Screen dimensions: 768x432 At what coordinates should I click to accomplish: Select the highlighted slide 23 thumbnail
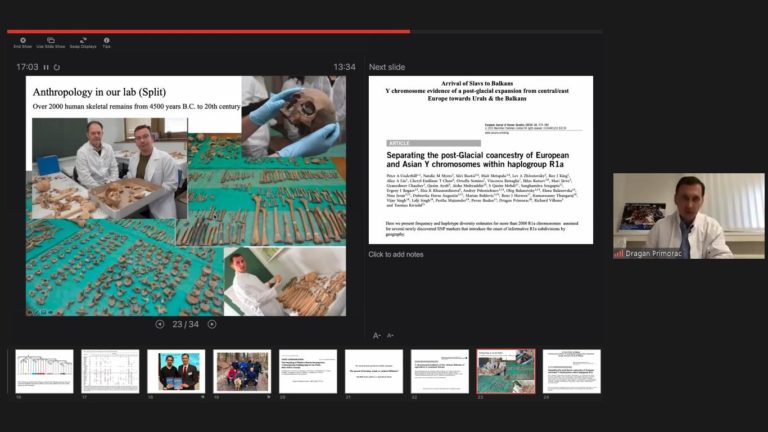tap(506, 371)
